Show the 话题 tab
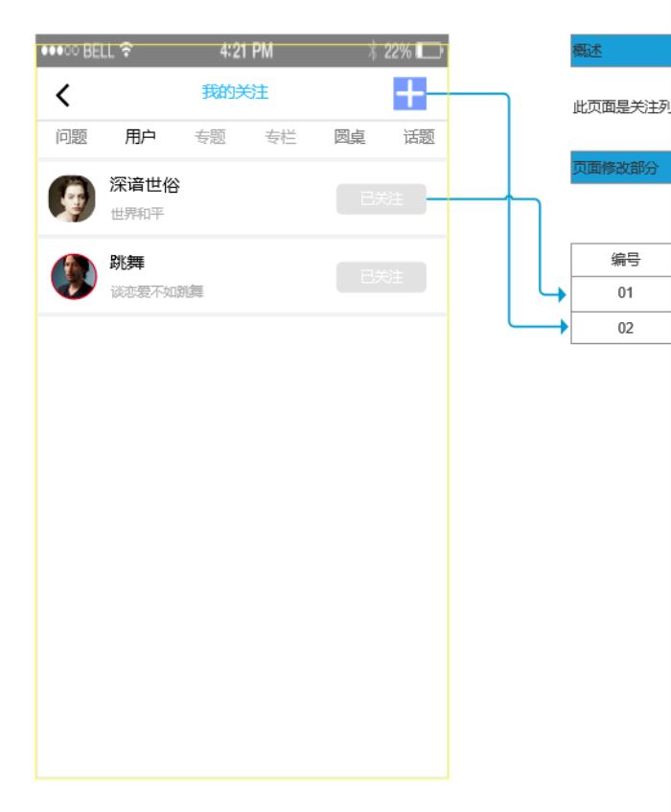The height and width of the screenshot is (812, 671). [x=418, y=137]
